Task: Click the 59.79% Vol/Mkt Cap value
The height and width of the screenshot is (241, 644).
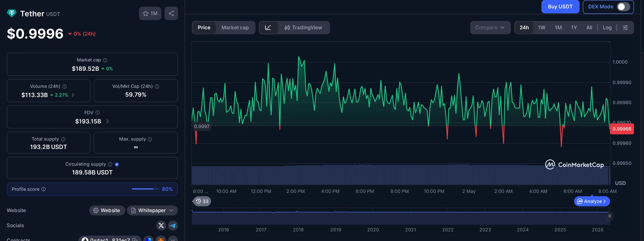Action: click(x=136, y=95)
